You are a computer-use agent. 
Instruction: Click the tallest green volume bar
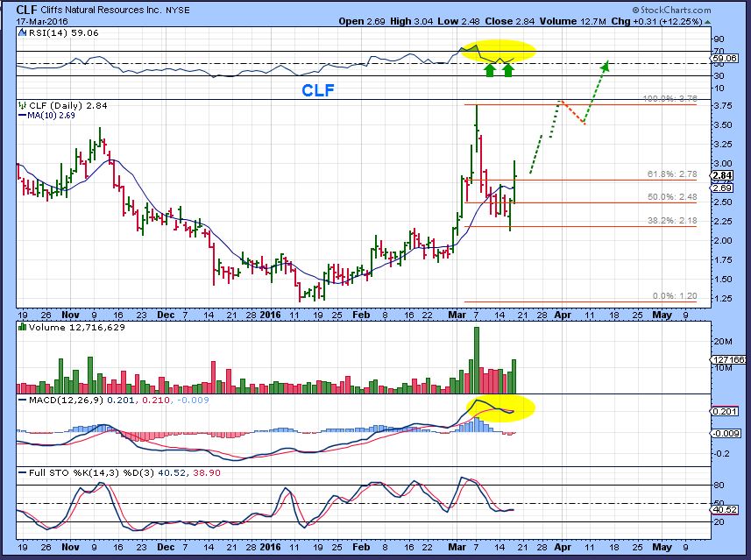pyautogui.click(x=477, y=359)
